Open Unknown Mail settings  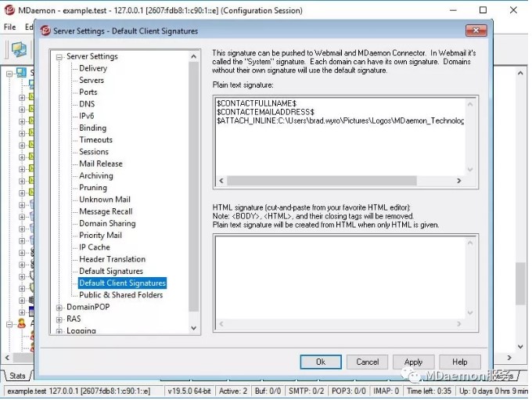pyautogui.click(x=105, y=200)
